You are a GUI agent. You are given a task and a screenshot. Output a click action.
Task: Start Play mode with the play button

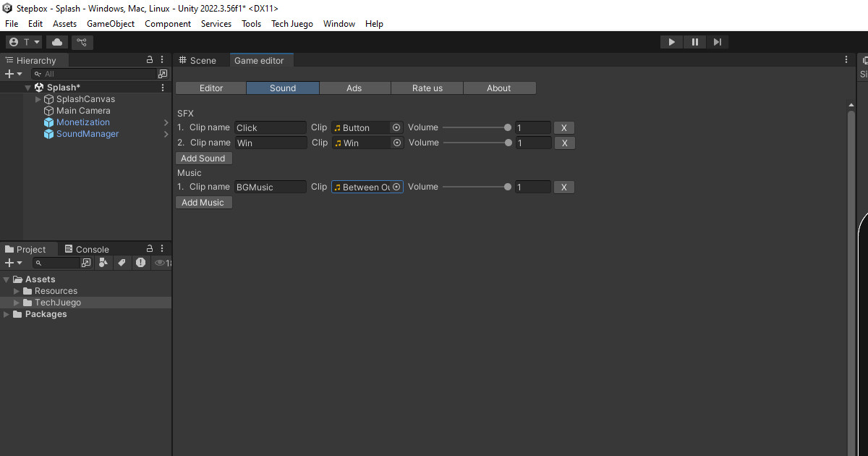pyautogui.click(x=672, y=42)
